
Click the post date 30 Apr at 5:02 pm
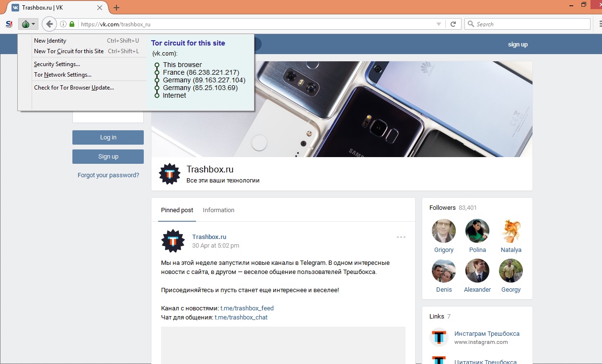216,246
